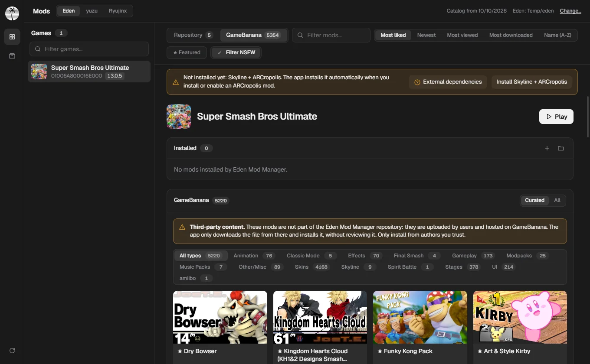The height and width of the screenshot is (364, 590).
Task: Select the GameBanana source tab
Action: pos(253,35)
